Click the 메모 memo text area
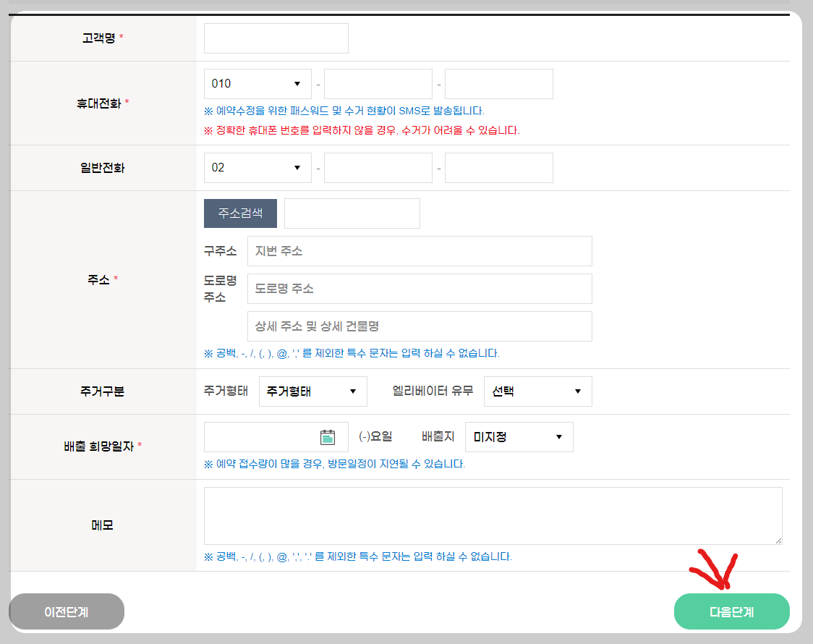The height and width of the screenshot is (644, 813). 492,514
